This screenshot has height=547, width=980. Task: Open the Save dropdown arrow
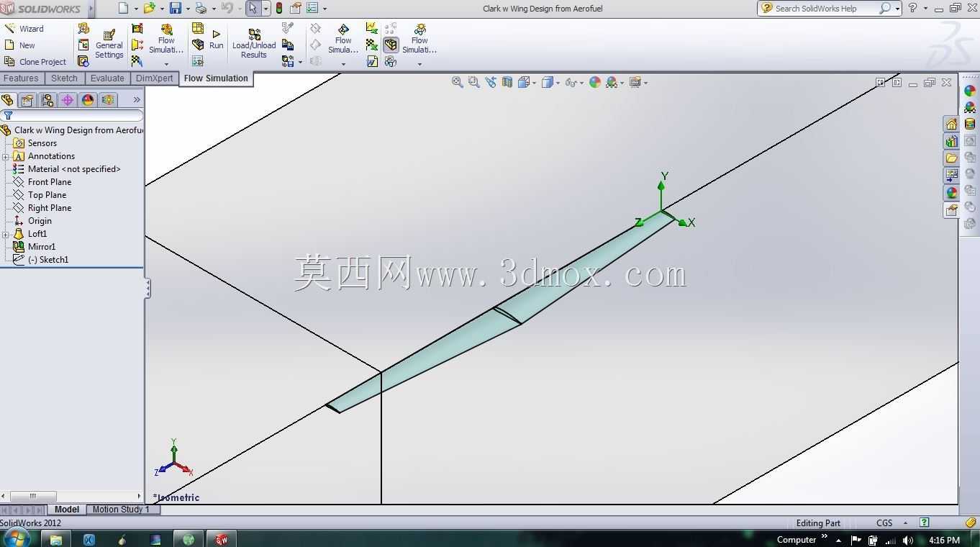click(187, 9)
